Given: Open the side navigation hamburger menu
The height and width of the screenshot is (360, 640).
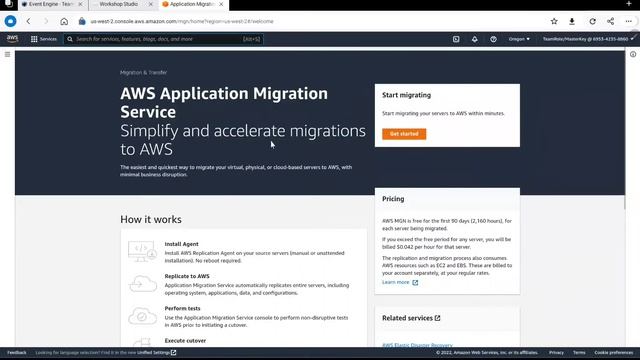Looking at the screenshot, I should coord(7,54).
